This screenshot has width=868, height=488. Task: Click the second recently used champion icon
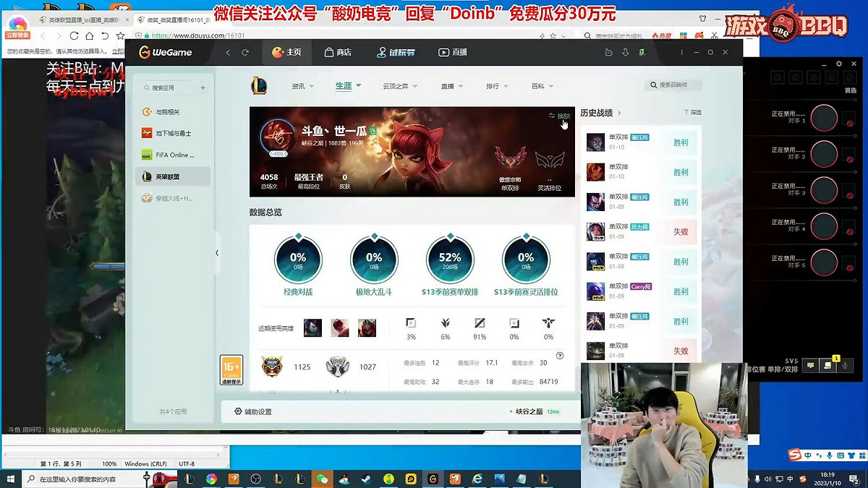coord(340,328)
